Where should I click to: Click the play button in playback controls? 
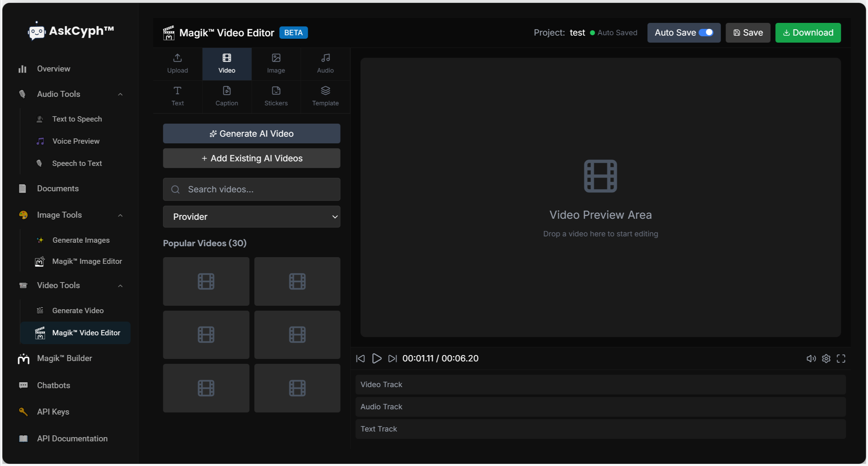coord(377,358)
